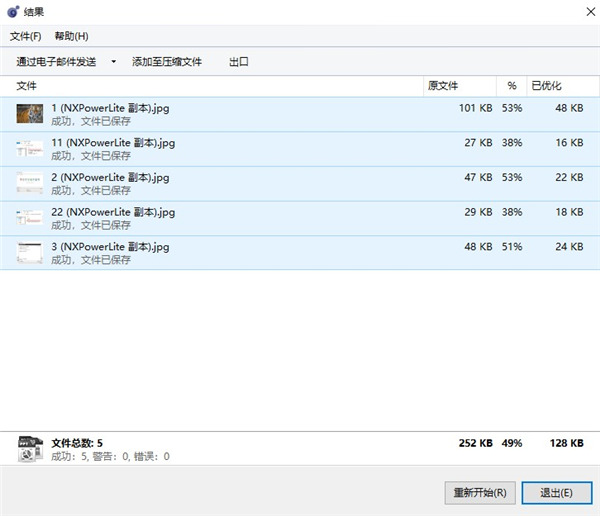The image size is (600, 516).
Task: Open the 帮助(H) menu
Action: (x=71, y=37)
